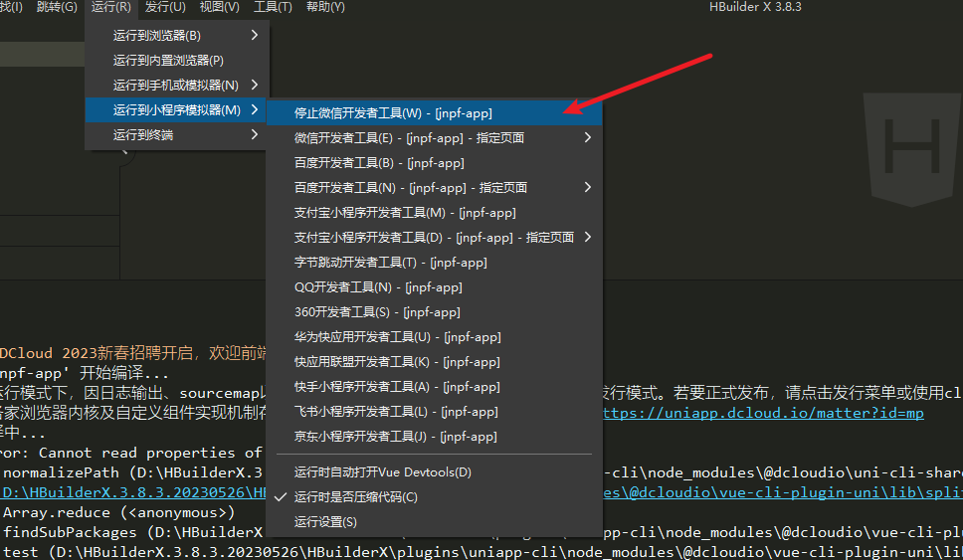Toggle 运行时自动打开Vue Devtools(D)
This screenshot has height=560, width=963.
coord(434,472)
